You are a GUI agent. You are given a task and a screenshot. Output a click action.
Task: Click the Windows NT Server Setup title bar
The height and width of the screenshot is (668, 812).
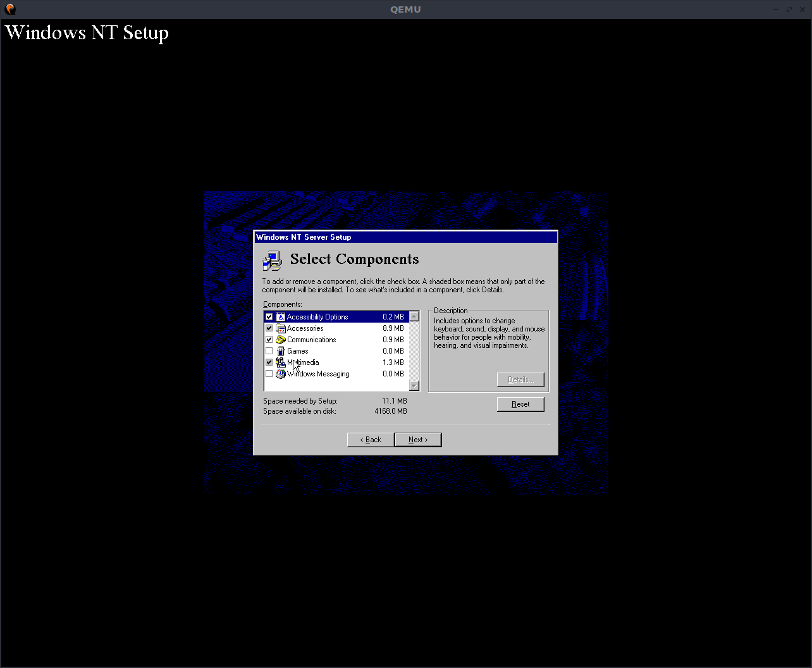point(406,237)
